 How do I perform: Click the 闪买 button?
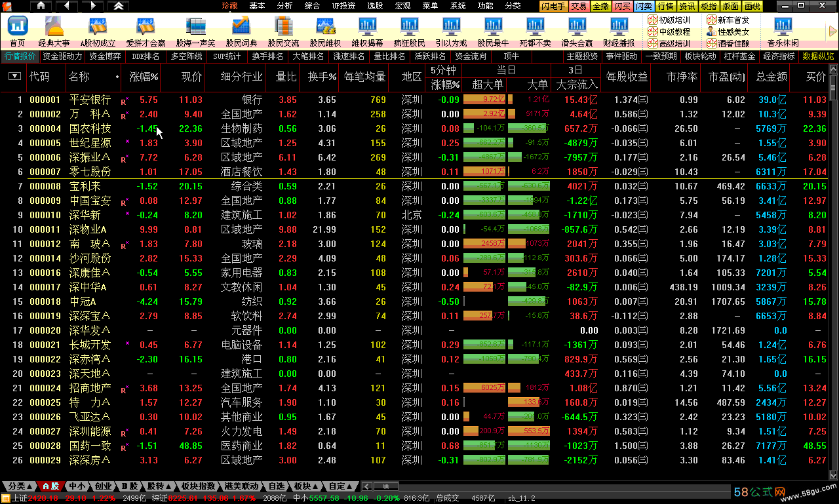[x=623, y=6]
